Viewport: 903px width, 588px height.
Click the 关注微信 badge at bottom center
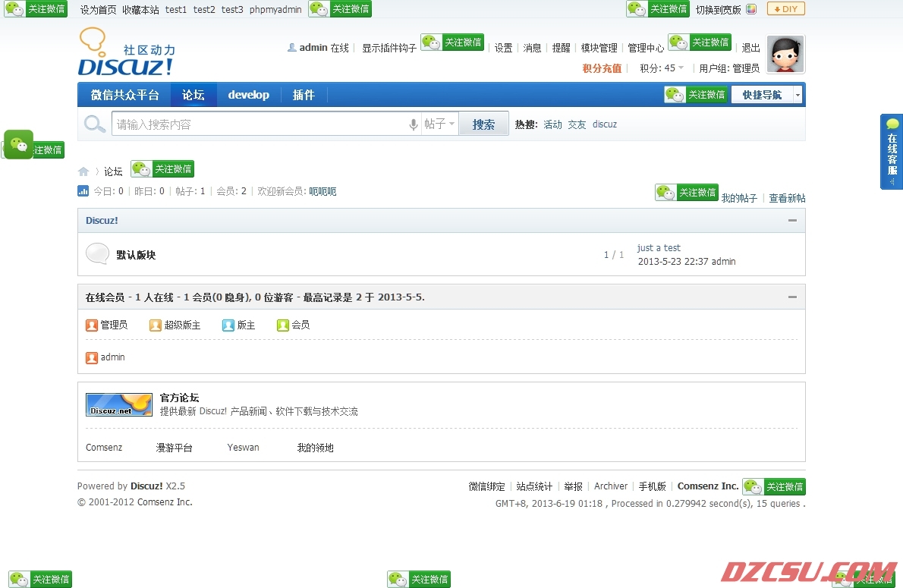coord(419,579)
